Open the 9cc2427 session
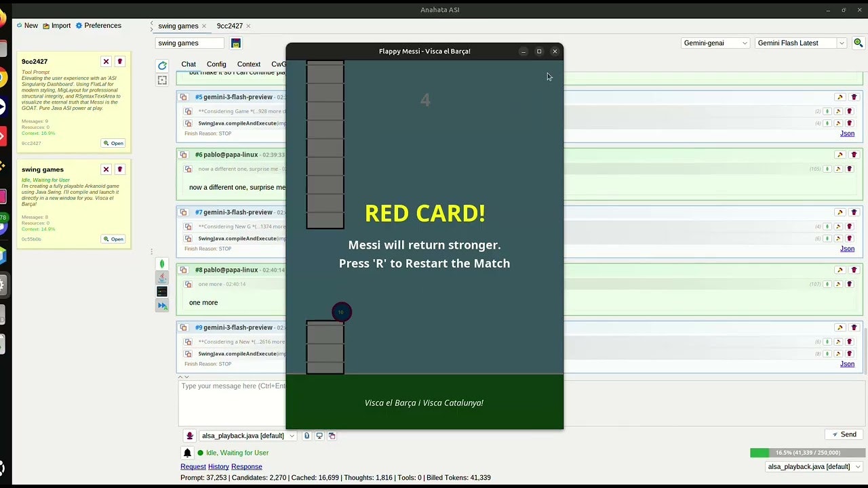Image resolution: width=868 pixels, height=488 pixels. coord(113,143)
